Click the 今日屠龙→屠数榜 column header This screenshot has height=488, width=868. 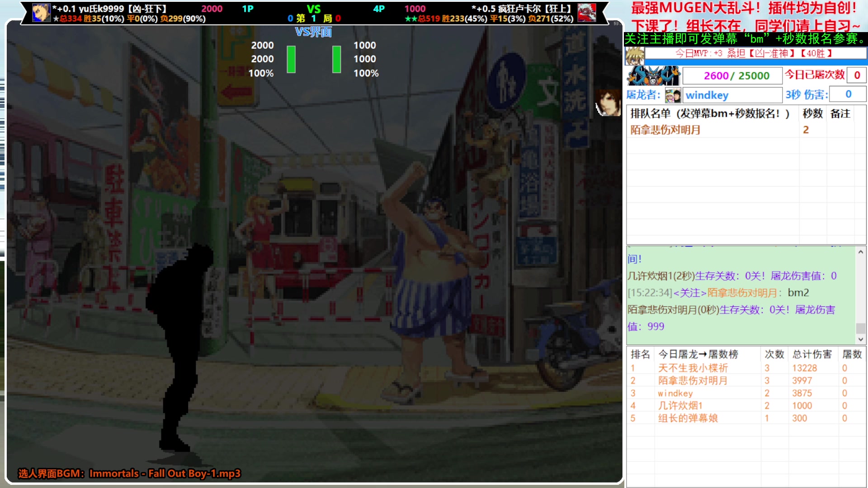(x=698, y=354)
